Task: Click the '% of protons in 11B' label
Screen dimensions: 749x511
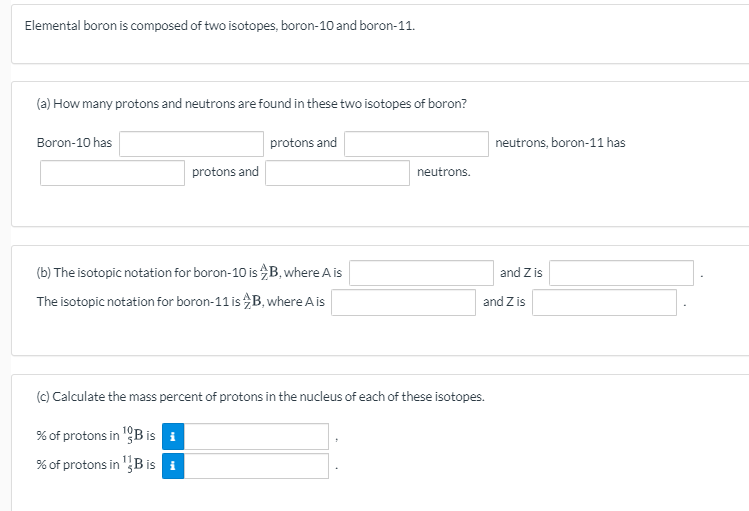Action: (94, 465)
